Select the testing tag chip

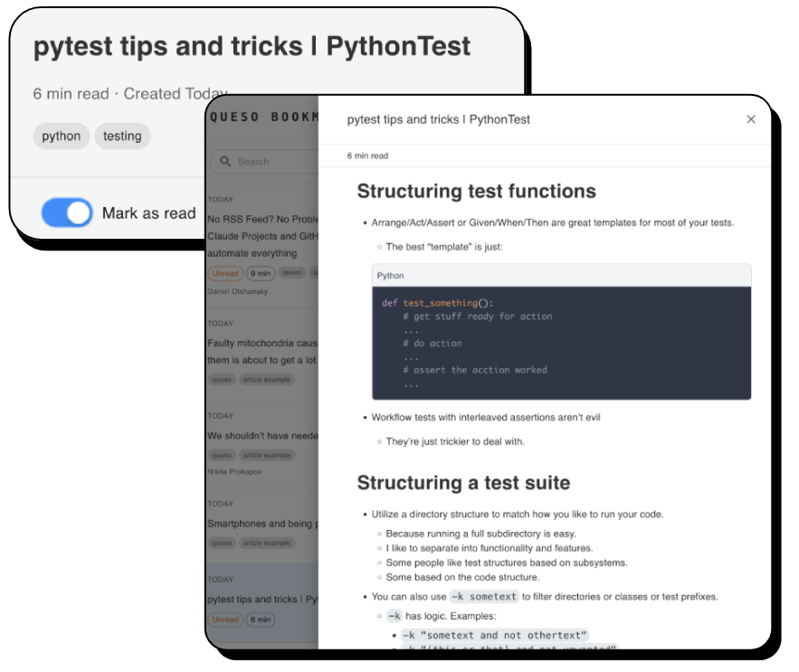pyautogui.click(x=122, y=136)
